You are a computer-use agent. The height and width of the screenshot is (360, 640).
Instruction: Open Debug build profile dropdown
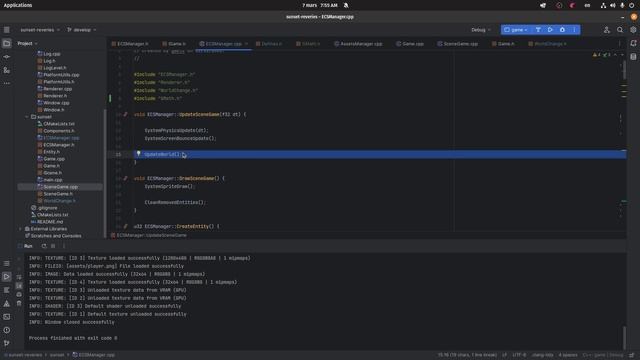[481, 30]
